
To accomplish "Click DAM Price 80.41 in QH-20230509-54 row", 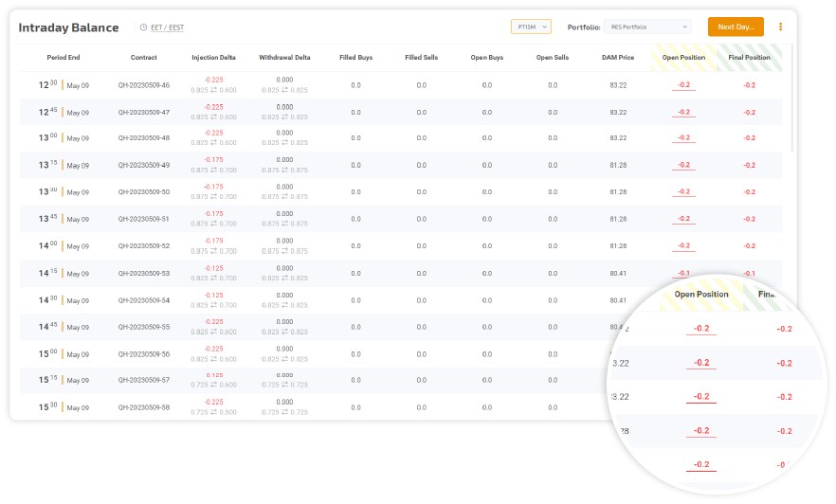I will point(618,300).
